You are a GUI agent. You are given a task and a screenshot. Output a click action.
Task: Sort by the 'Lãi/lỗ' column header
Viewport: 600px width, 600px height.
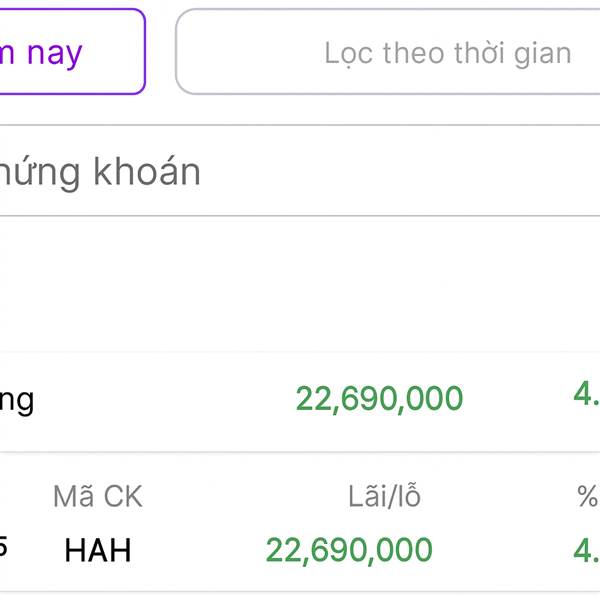click(384, 496)
